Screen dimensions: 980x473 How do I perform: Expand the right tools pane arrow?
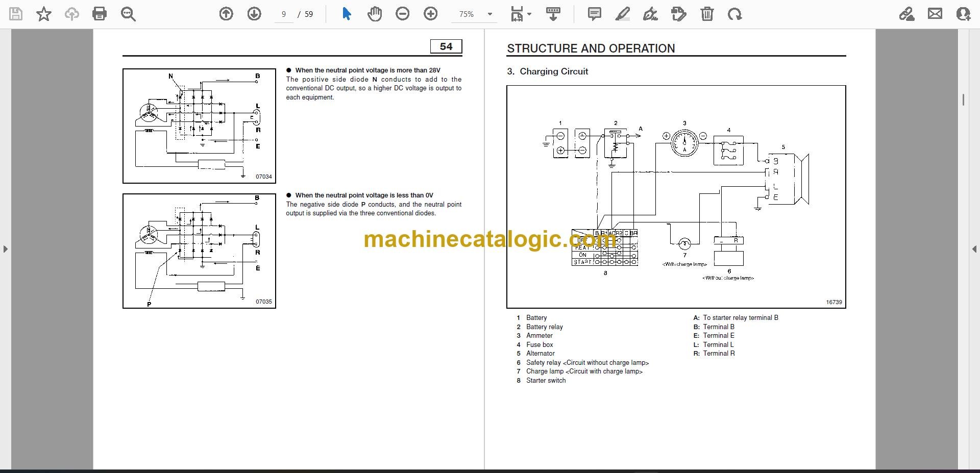(x=974, y=249)
